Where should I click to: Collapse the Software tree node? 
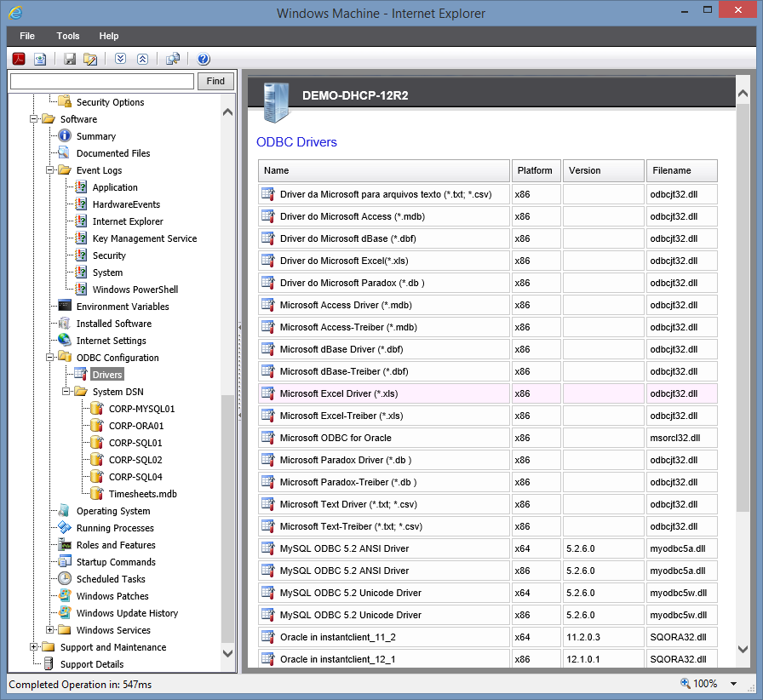(x=35, y=119)
